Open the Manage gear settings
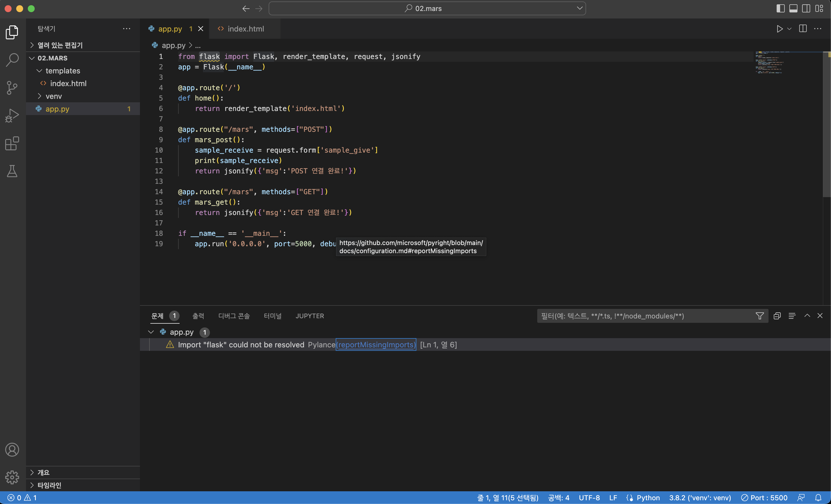831x504 pixels. 12,477
